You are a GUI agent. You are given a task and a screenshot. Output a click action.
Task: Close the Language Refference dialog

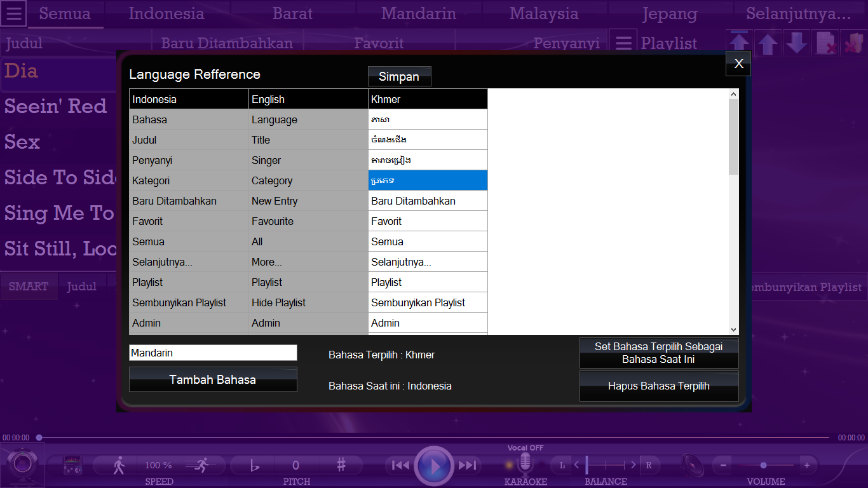[x=738, y=63]
